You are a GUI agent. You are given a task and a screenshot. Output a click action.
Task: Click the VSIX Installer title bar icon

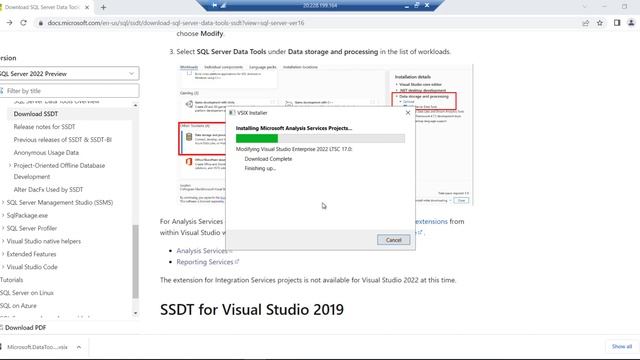pos(232,113)
